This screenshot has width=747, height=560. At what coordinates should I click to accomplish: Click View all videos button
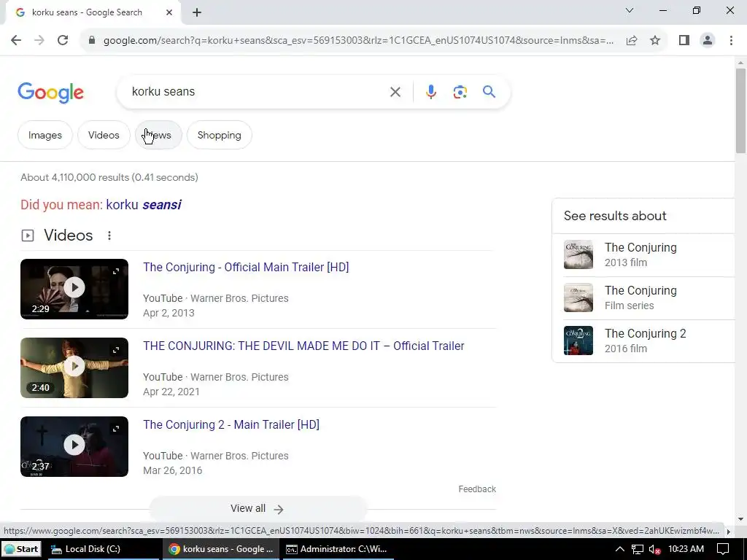coord(258,508)
